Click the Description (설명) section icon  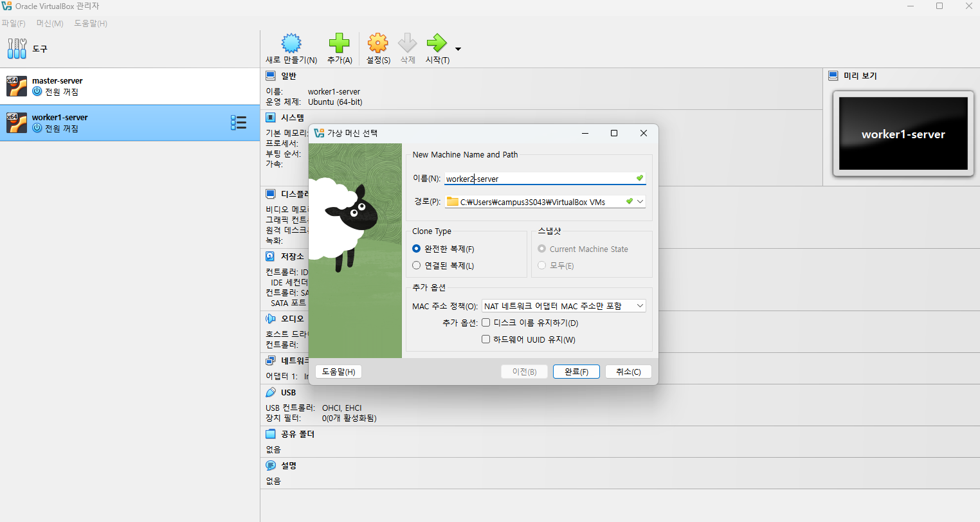[271, 465]
